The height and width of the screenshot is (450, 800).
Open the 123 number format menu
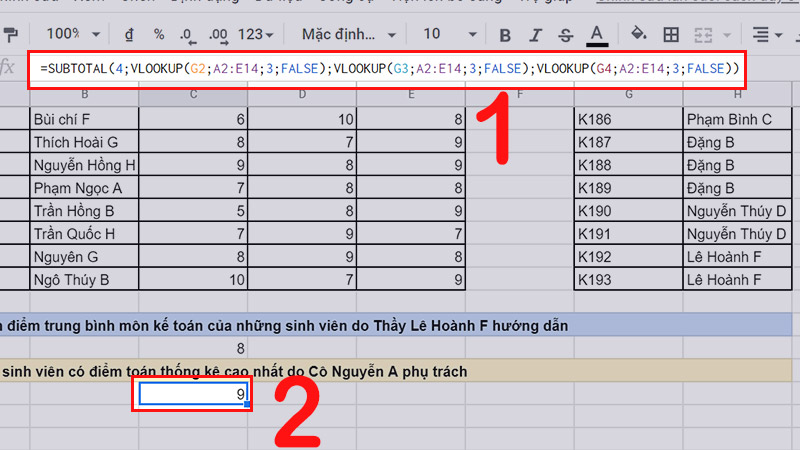258,34
